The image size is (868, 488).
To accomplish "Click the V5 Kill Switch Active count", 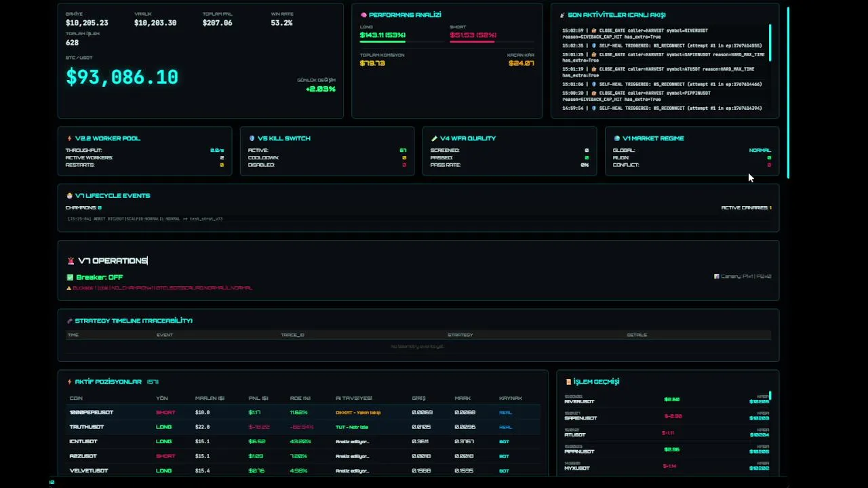I will pos(403,150).
